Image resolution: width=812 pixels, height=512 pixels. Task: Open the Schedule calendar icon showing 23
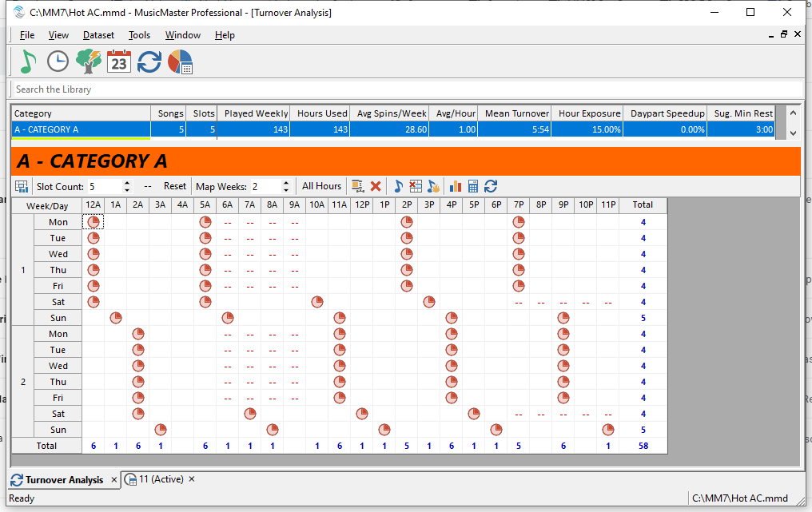[118, 62]
